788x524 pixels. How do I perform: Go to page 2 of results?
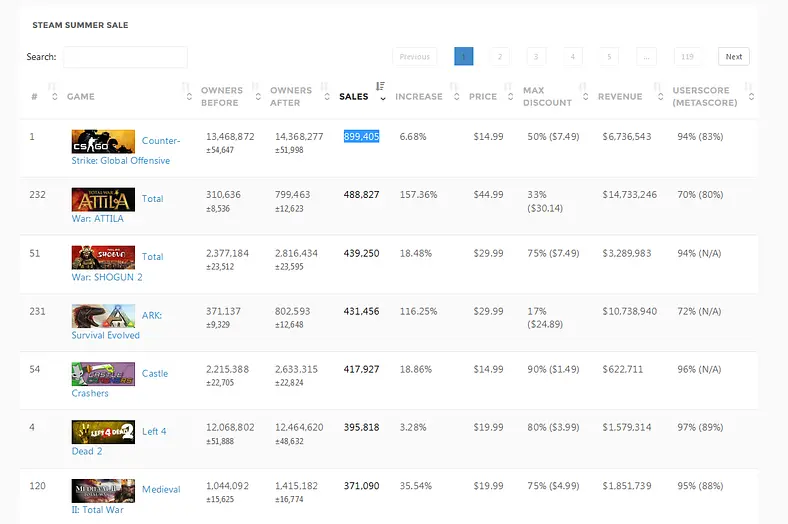tap(500, 57)
